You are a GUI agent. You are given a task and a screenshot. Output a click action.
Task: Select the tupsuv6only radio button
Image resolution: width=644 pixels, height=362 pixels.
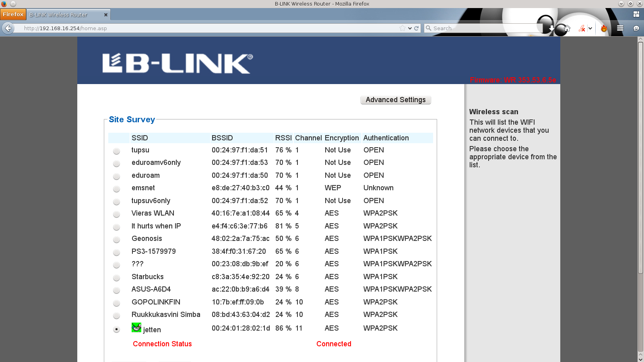(116, 202)
